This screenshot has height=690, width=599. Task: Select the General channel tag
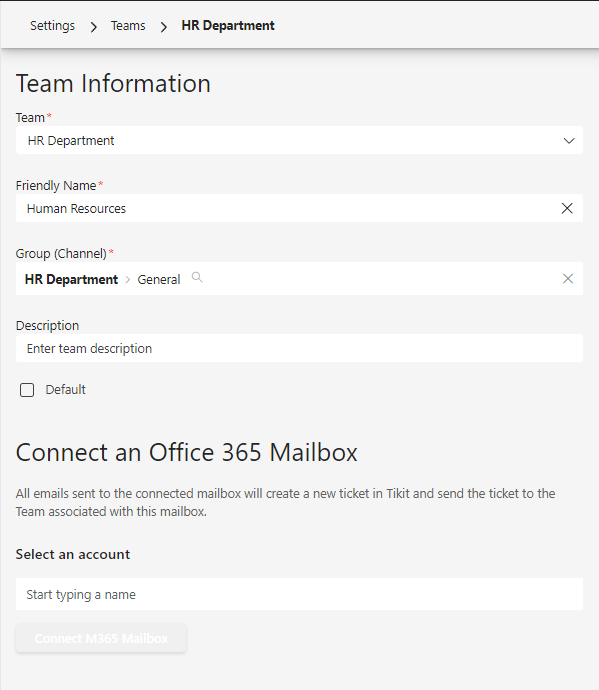pos(159,279)
